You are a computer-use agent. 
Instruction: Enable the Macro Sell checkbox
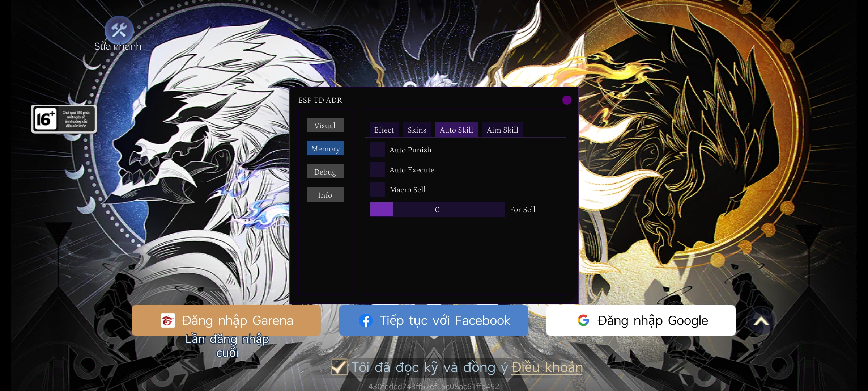[x=377, y=190]
